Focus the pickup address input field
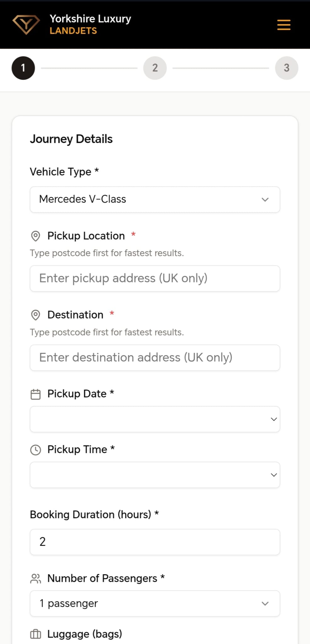Viewport: 310px width, 644px height. coord(155,278)
